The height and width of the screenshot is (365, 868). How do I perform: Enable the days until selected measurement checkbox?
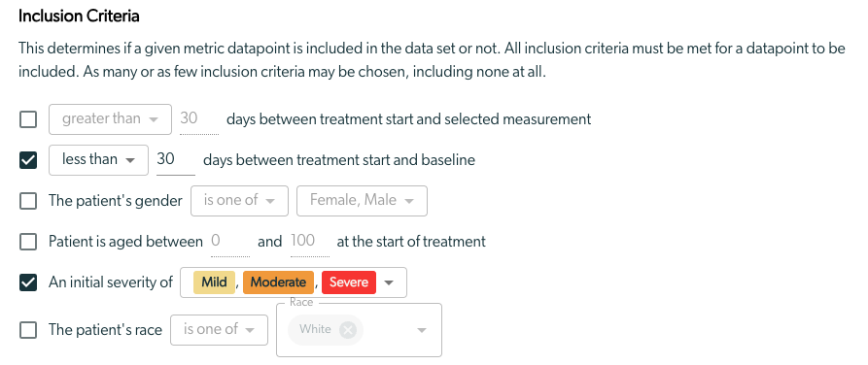[x=28, y=118]
